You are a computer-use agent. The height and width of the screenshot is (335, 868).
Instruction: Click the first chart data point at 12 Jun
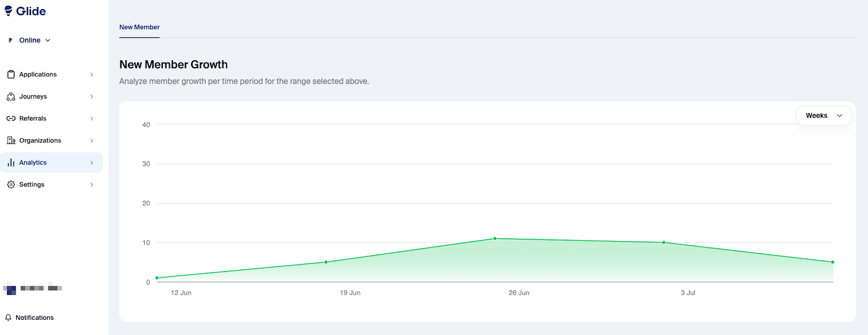click(x=157, y=278)
